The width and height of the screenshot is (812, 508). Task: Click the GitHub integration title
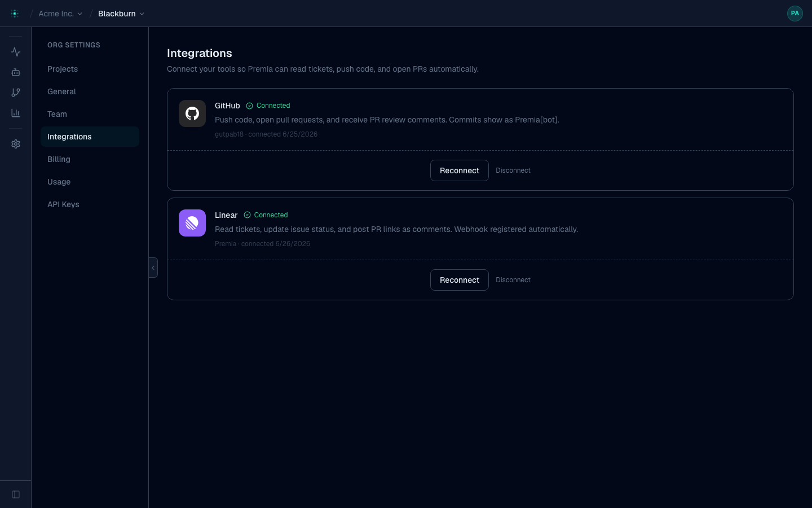pyautogui.click(x=227, y=106)
